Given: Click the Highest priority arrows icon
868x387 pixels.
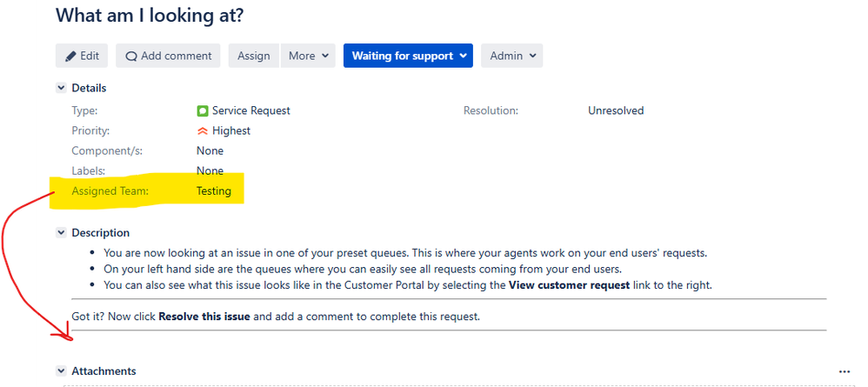Looking at the screenshot, I should pos(203,131).
